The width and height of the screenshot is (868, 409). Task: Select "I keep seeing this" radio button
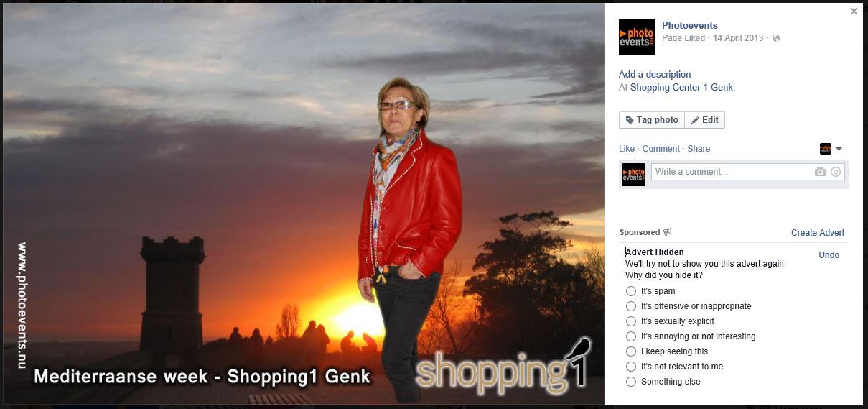(x=631, y=351)
